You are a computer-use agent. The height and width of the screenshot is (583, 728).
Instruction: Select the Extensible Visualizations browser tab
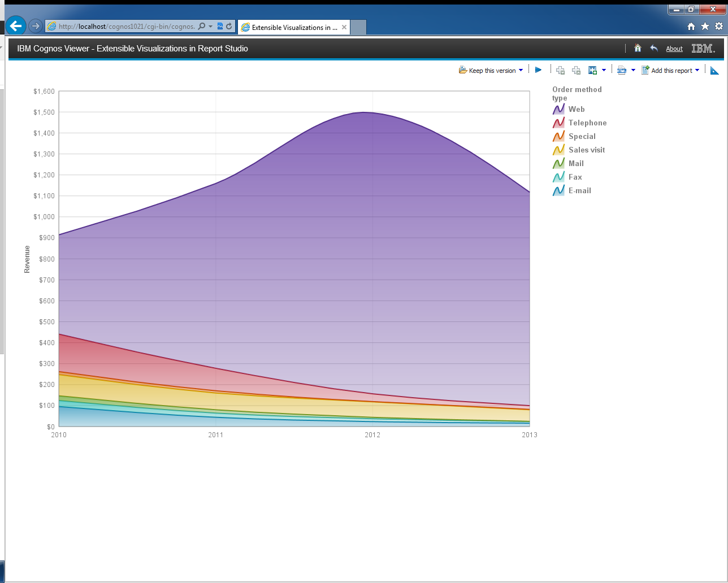[x=294, y=27]
